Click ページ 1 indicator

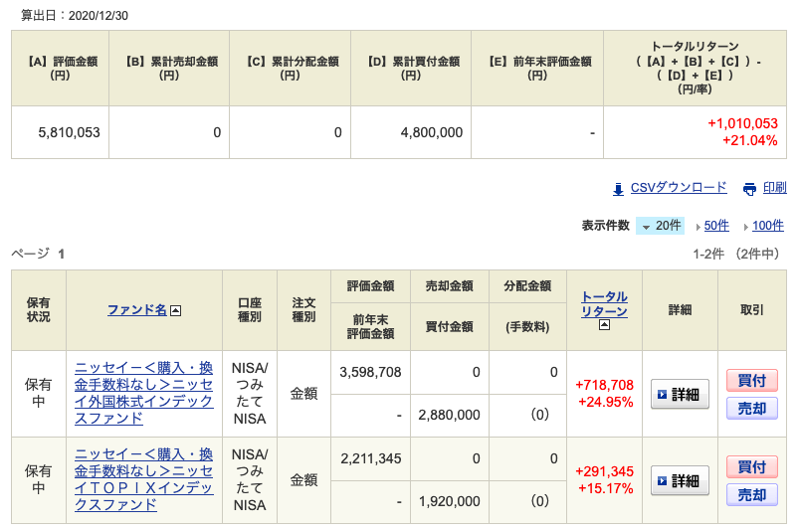click(x=38, y=254)
